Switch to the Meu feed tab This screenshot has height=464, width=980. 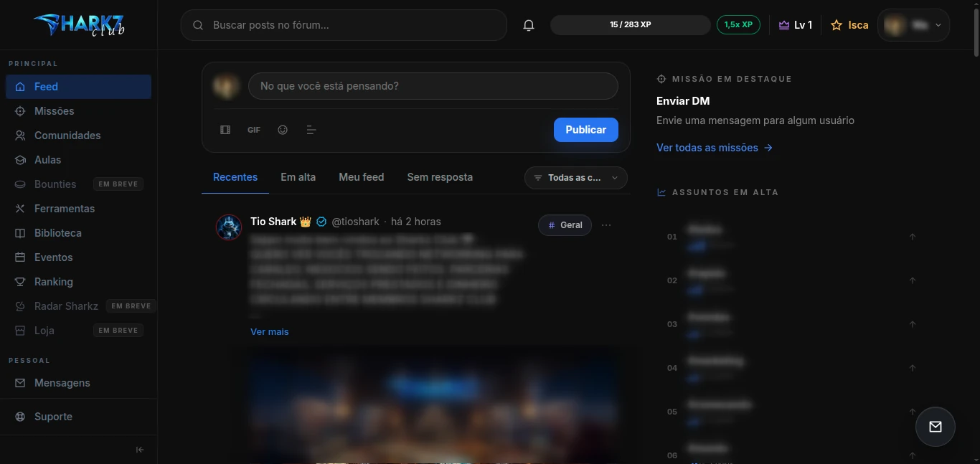[x=362, y=177]
